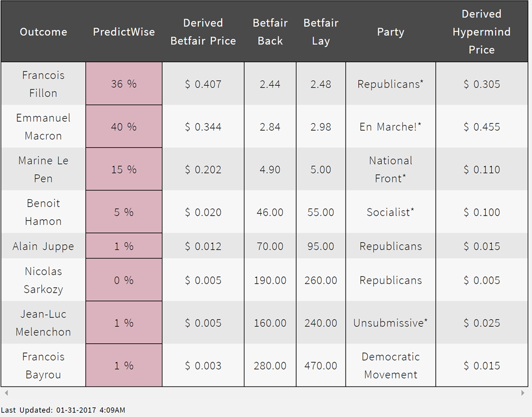Click the Derived Hypermind Price header
Viewport: 532px width, 417px height.
[x=481, y=31]
